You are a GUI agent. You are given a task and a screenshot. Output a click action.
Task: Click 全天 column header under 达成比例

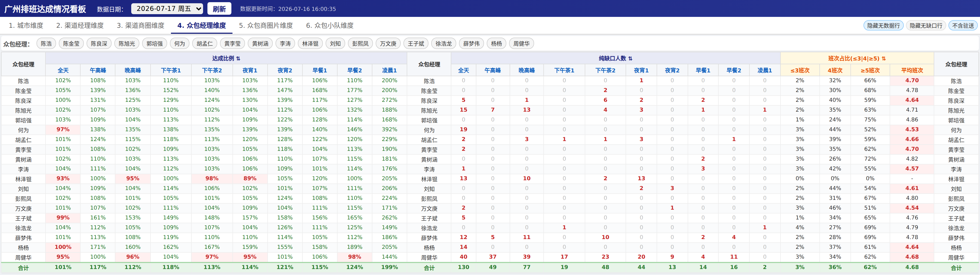pyautogui.click(x=63, y=70)
